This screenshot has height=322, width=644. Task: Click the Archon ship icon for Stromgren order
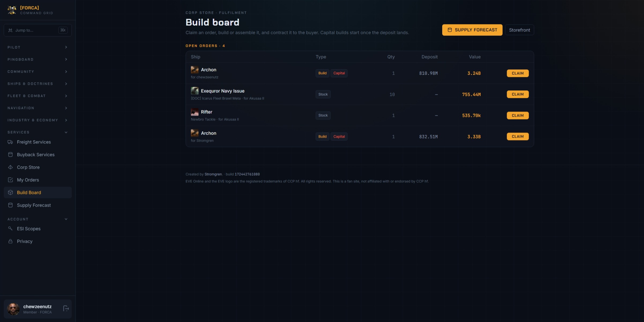click(x=195, y=133)
